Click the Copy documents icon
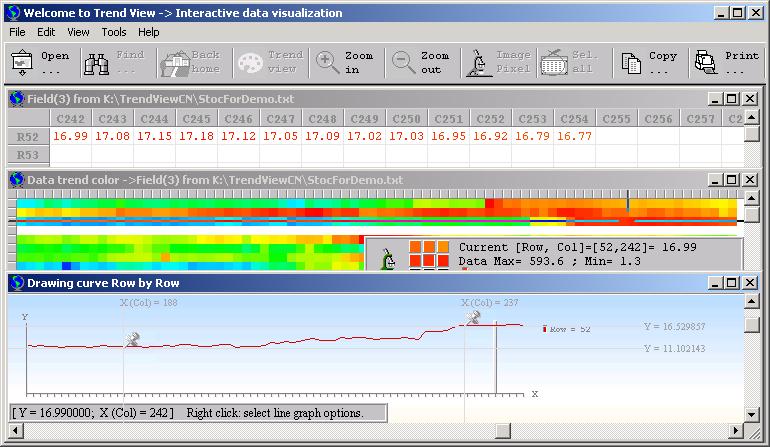 pyautogui.click(x=631, y=63)
